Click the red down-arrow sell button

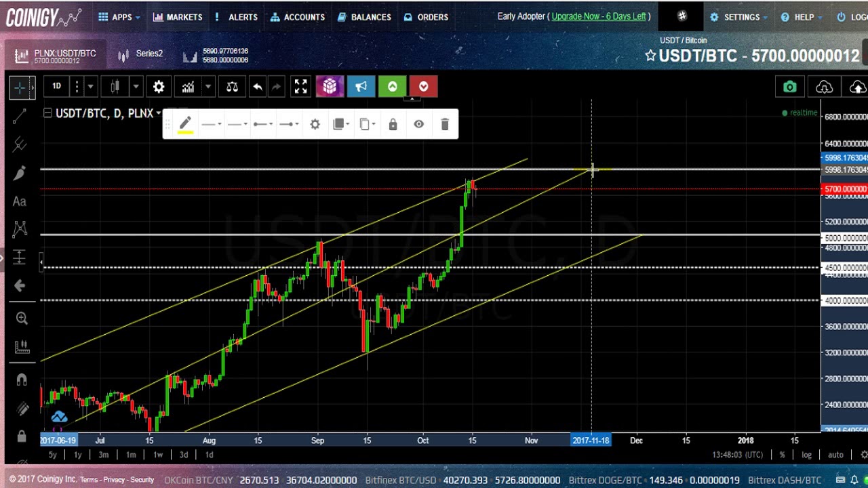click(x=423, y=86)
